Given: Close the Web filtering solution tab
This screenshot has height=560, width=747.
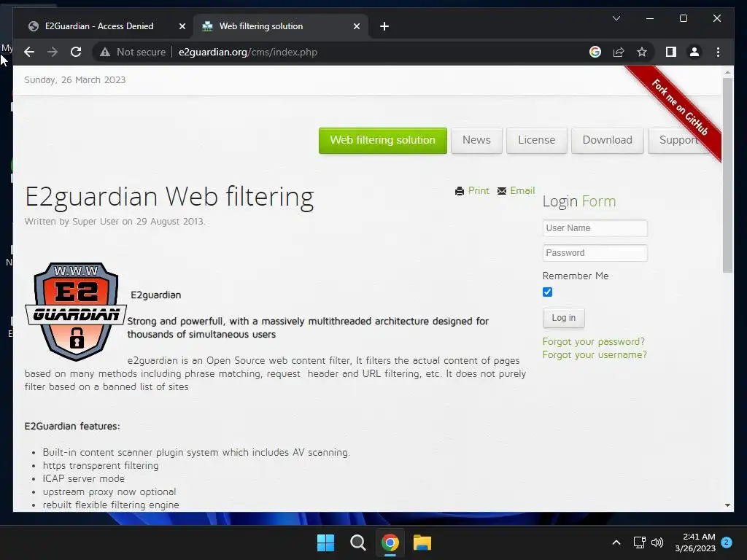Looking at the screenshot, I should click(356, 26).
